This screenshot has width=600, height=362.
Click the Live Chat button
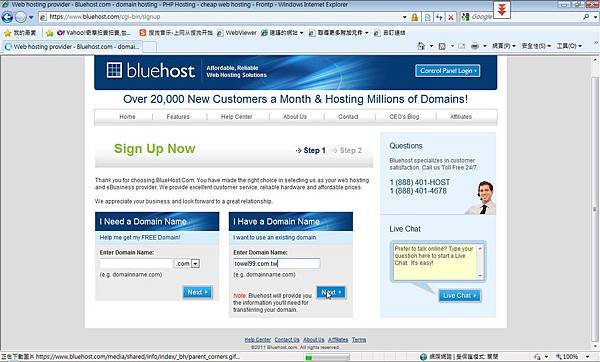tap(460, 295)
